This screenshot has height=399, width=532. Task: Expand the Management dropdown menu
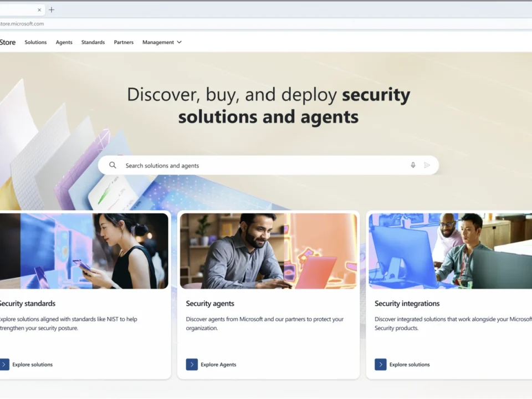162,42
